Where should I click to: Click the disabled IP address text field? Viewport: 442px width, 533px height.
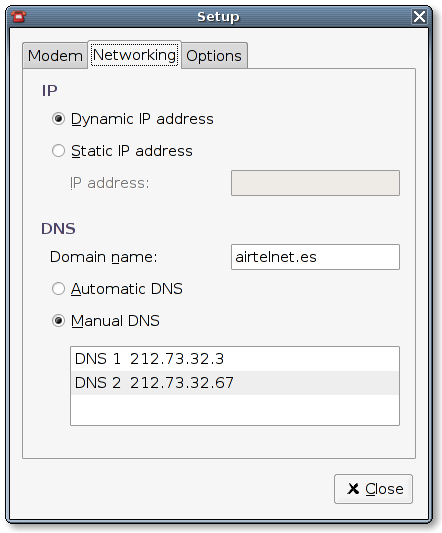click(x=315, y=183)
